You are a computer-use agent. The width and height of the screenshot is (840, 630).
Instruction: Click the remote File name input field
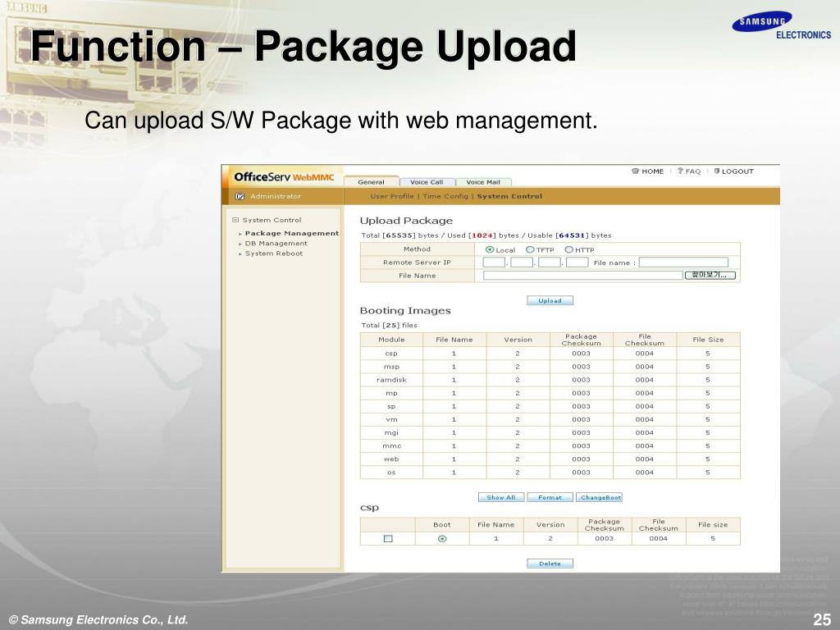(x=683, y=262)
